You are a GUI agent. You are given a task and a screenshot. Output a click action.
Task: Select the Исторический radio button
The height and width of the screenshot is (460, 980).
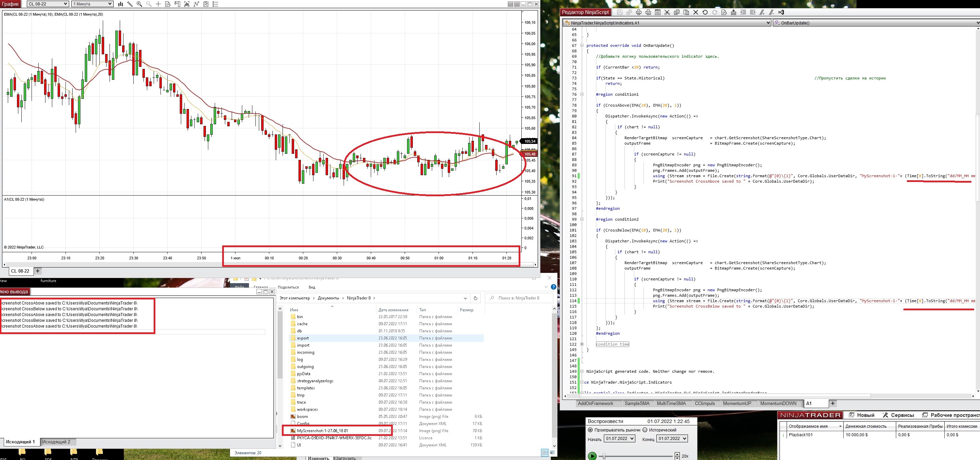point(645,430)
